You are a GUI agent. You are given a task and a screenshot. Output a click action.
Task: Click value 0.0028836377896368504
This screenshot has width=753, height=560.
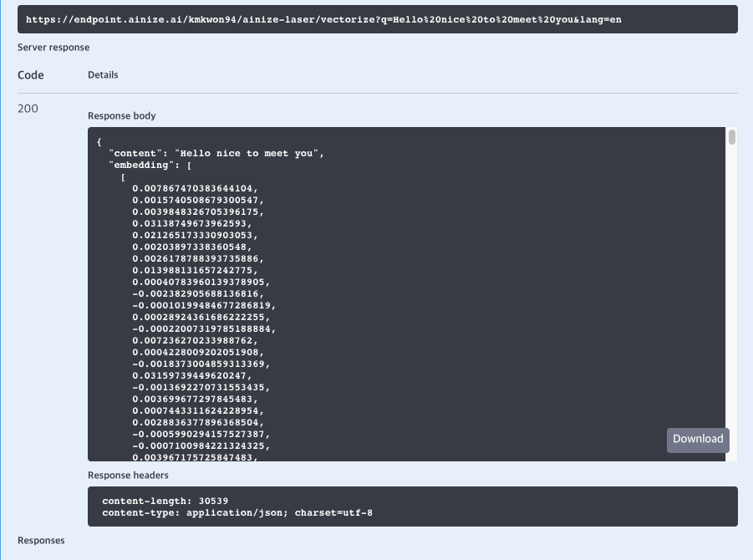click(x=198, y=422)
